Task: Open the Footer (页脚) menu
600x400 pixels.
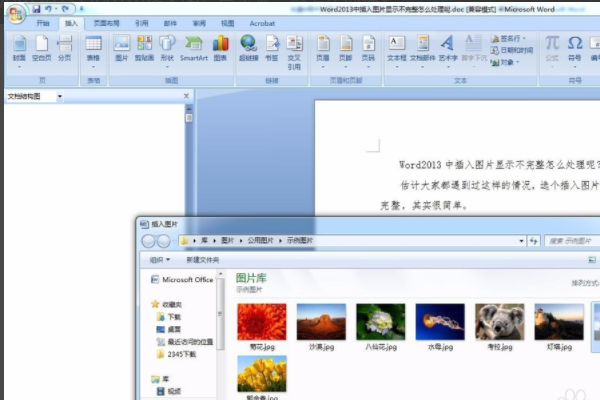Action: (346, 51)
